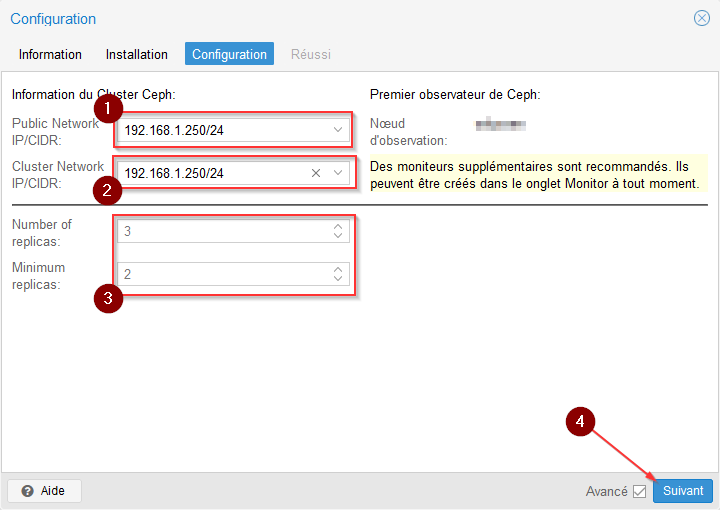Close the Configuration dialog with the X icon
Image resolution: width=720 pixels, height=510 pixels.
click(x=702, y=19)
